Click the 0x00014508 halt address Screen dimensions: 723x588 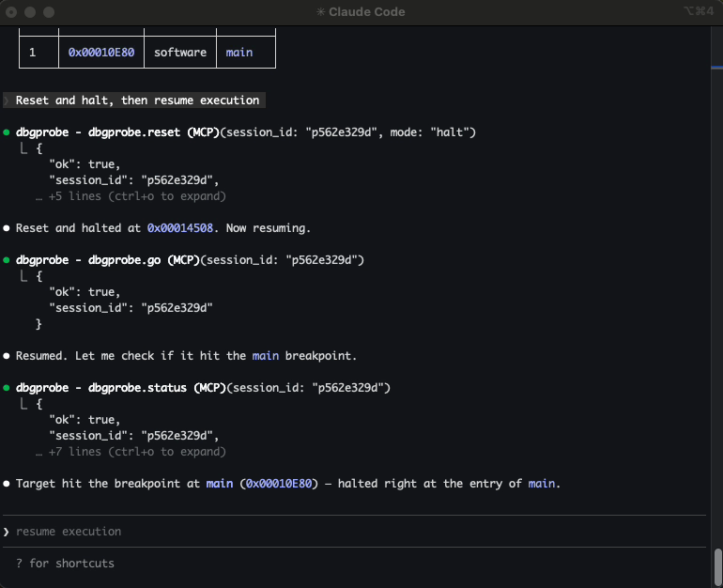[x=180, y=228]
